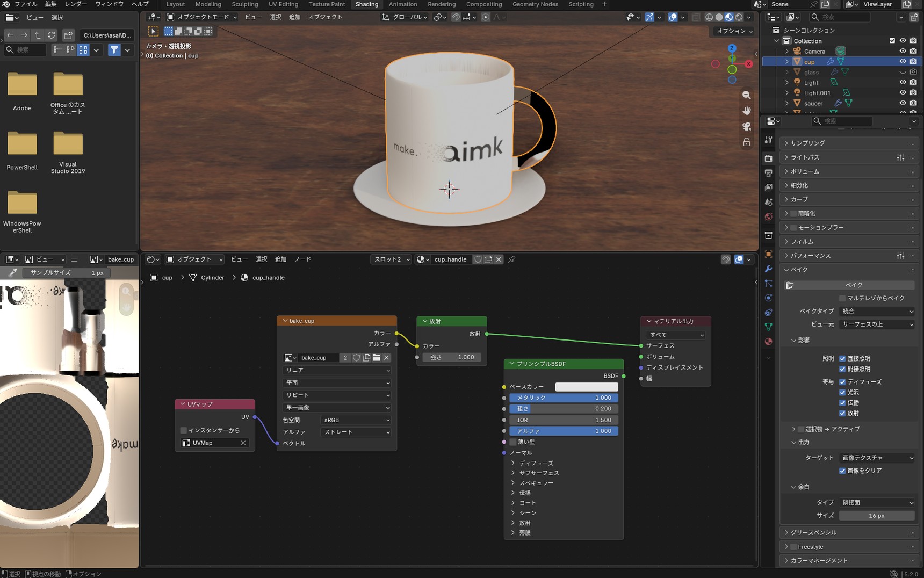
Task: Enable インスタンサーから checkbox in UV map node
Action: (x=184, y=430)
